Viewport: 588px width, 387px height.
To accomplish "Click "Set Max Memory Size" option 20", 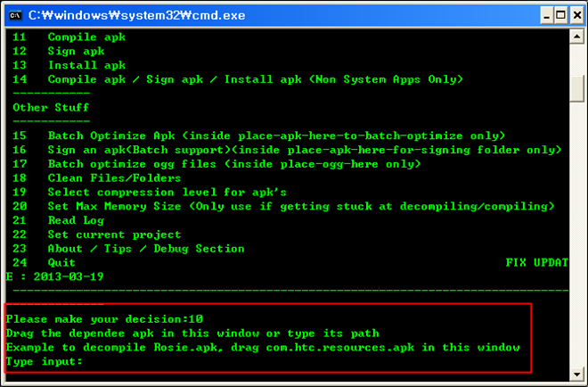I will (118, 206).
